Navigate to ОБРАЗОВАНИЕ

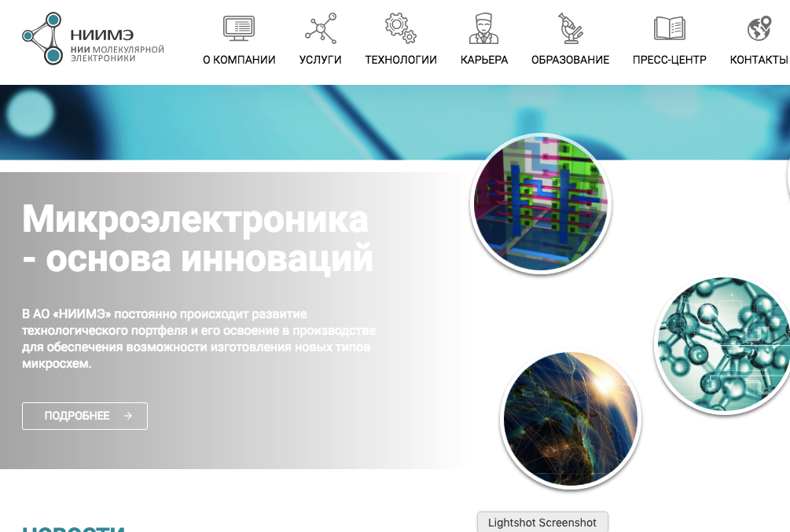[x=569, y=59]
